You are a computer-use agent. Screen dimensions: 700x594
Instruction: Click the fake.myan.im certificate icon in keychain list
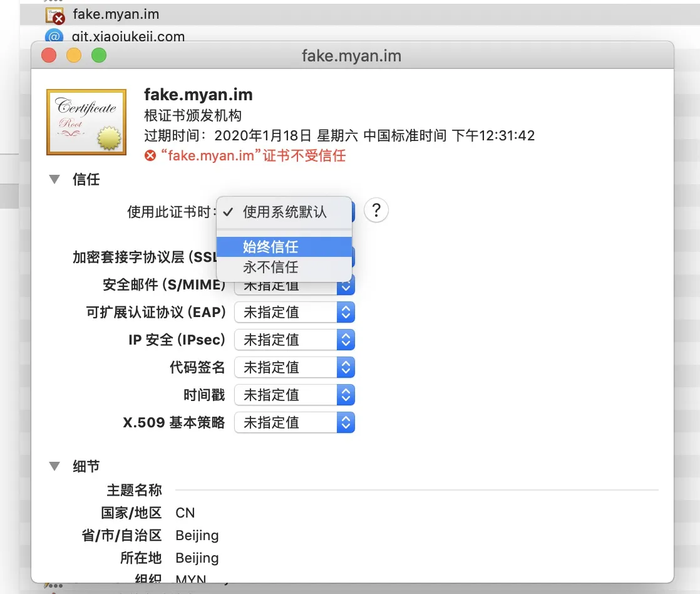pyautogui.click(x=55, y=14)
